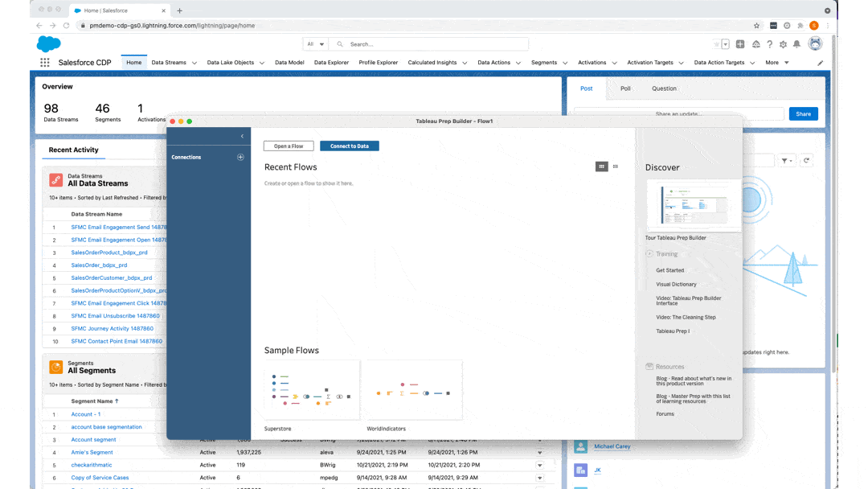Open the Account segment link
868x489 pixels.
pos(93,440)
